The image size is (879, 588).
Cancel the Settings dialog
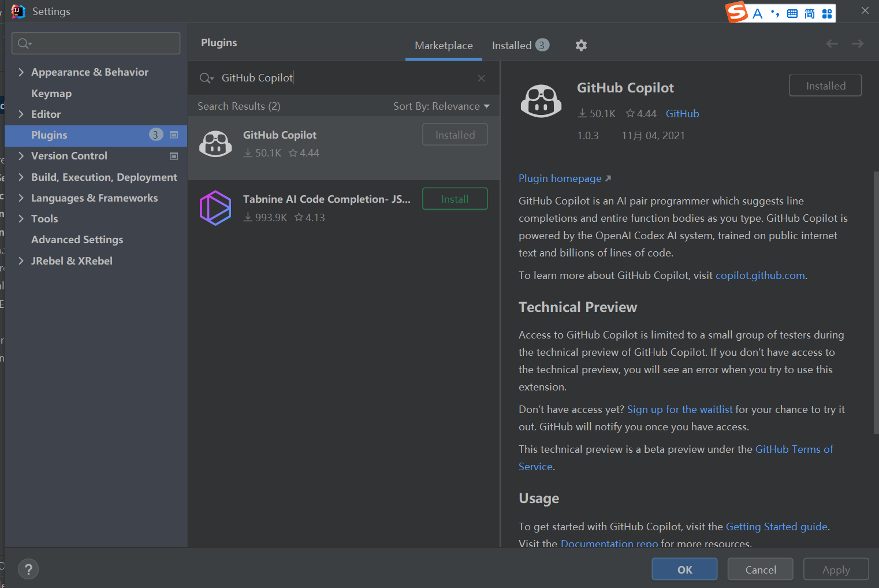(761, 570)
